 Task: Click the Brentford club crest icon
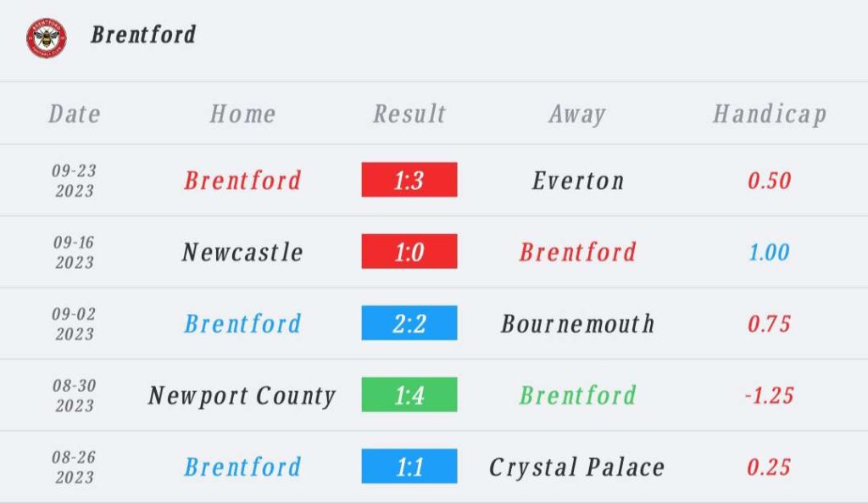[x=46, y=36]
